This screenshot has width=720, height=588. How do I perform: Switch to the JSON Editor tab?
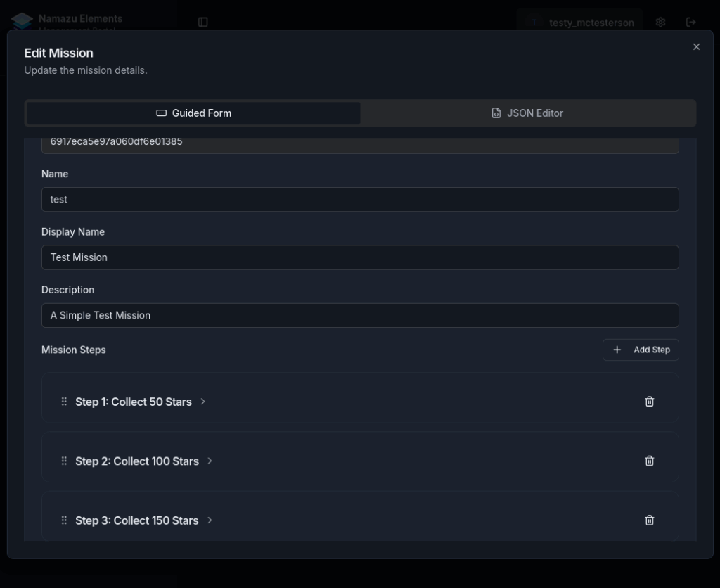coord(527,113)
